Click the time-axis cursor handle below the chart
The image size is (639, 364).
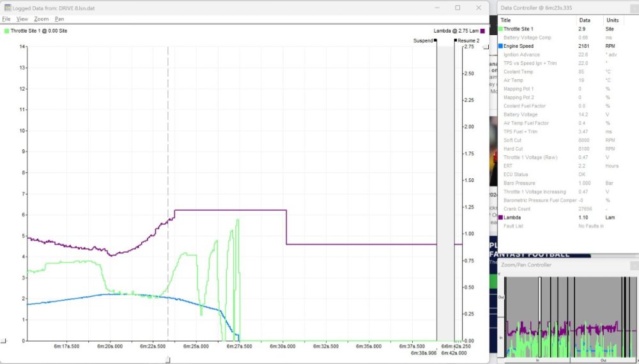point(168,360)
